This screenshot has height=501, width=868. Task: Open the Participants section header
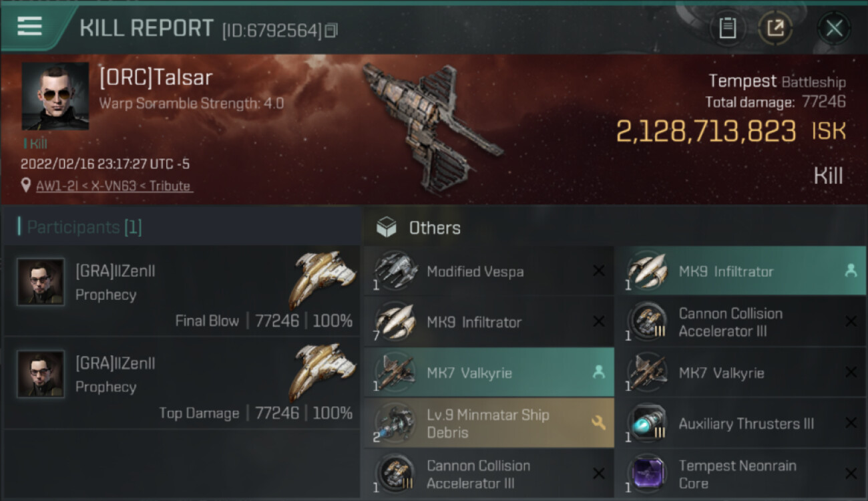click(79, 227)
